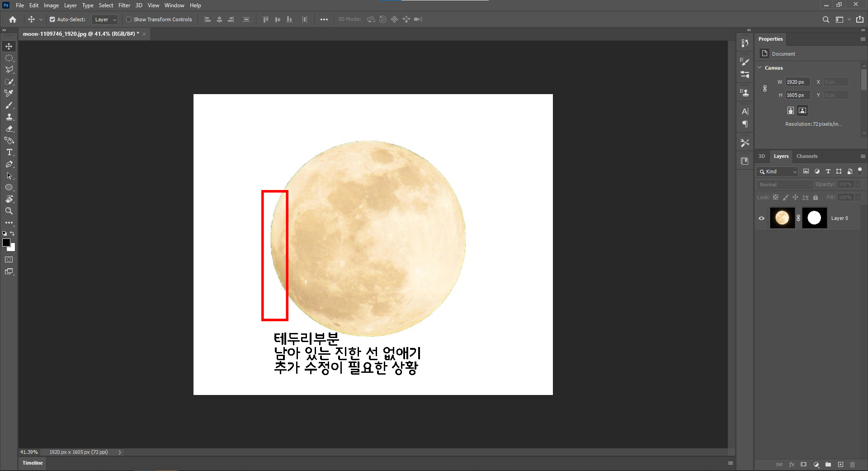Toggle link between layer and mask
The image size is (868, 471).
798,218
